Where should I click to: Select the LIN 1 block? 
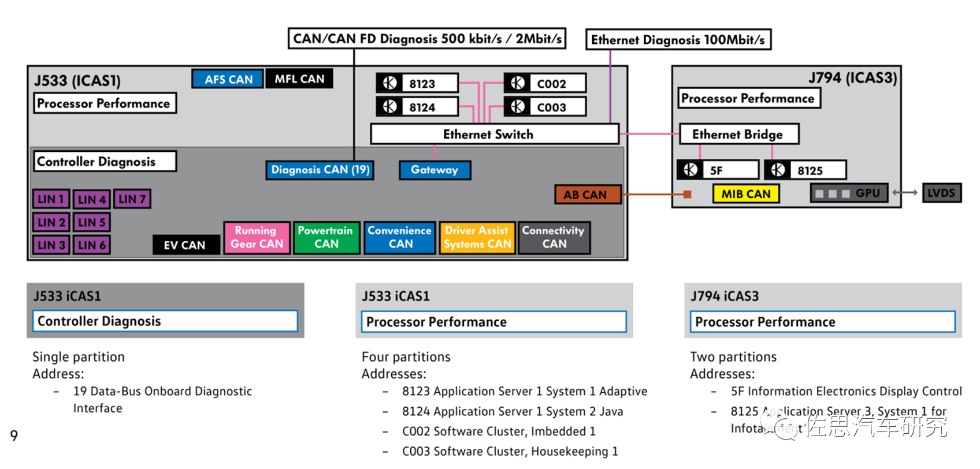click(51, 199)
